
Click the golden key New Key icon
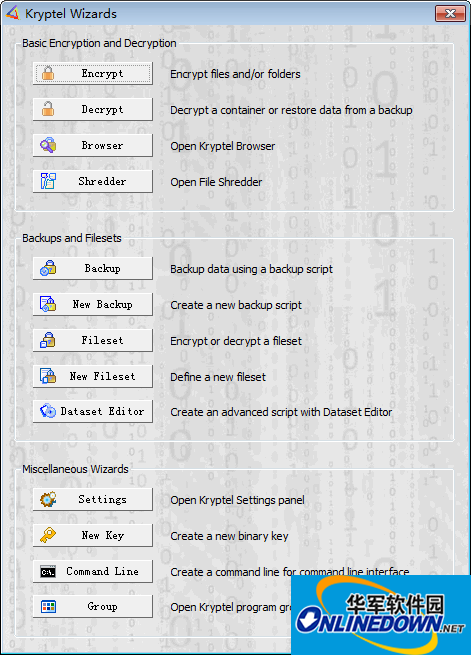coord(48,536)
